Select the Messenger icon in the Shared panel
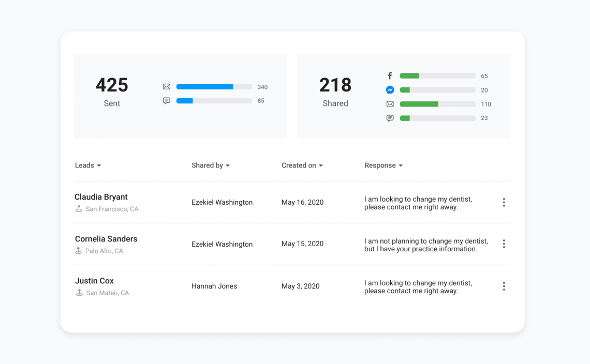The width and height of the screenshot is (590, 364). point(390,89)
